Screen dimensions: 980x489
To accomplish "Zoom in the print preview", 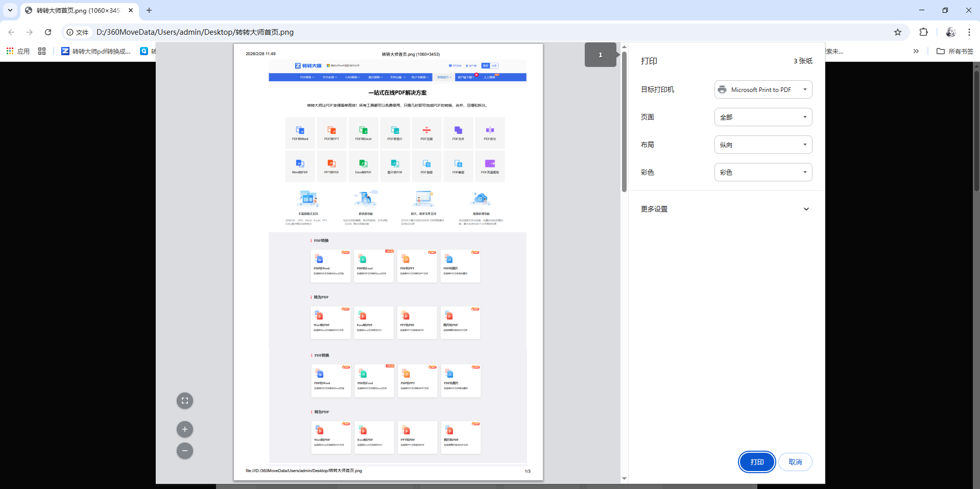I will (185, 429).
